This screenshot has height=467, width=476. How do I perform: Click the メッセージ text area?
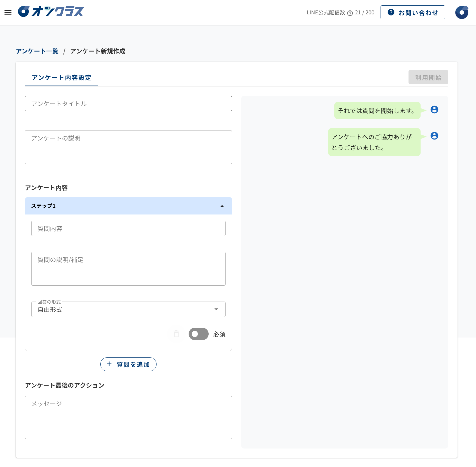(x=128, y=417)
